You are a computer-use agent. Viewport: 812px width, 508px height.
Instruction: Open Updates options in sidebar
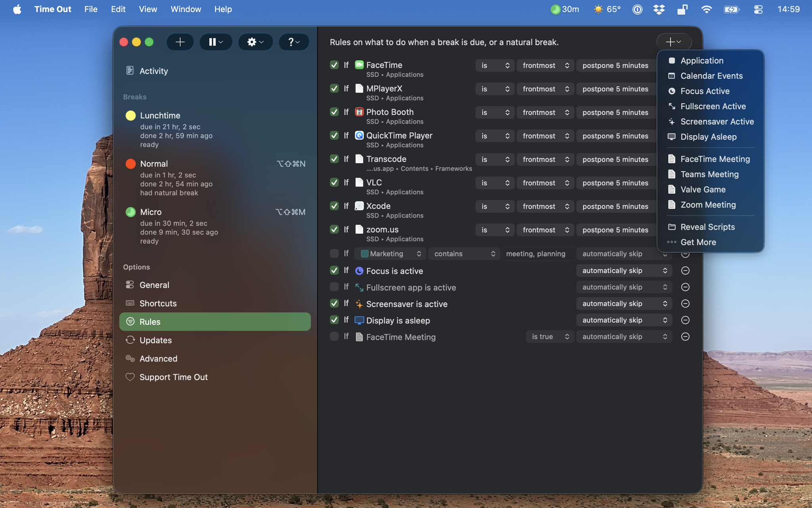tap(215, 340)
